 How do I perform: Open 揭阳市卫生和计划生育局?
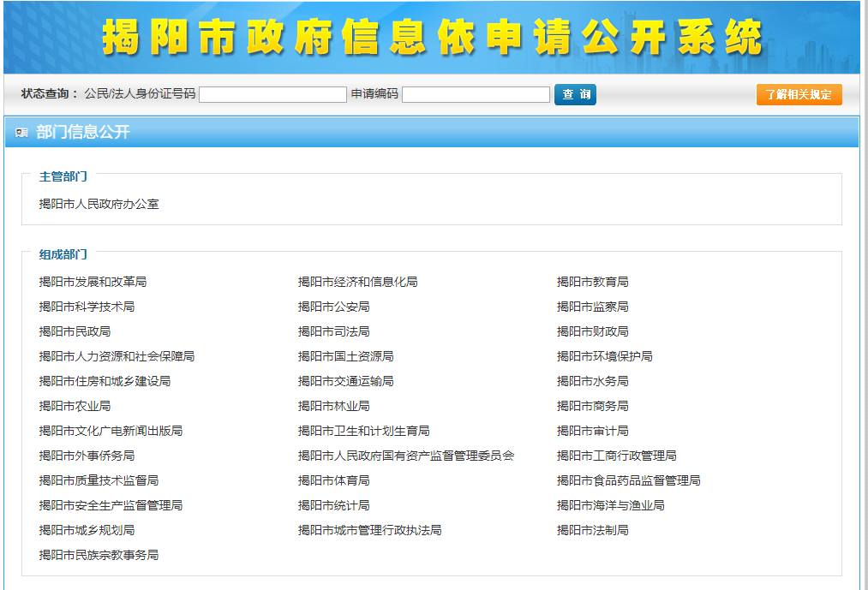coord(363,432)
